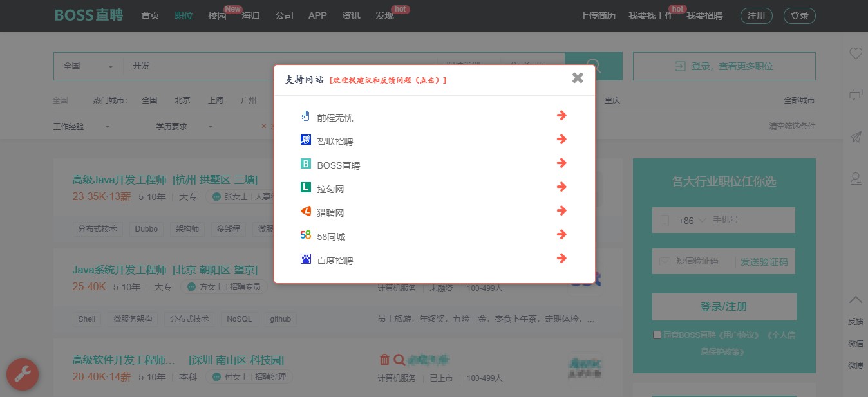Select 重庆 in the hot cities
Image resolution: width=868 pixels, height=397 pixels.
tap(612, 100)
